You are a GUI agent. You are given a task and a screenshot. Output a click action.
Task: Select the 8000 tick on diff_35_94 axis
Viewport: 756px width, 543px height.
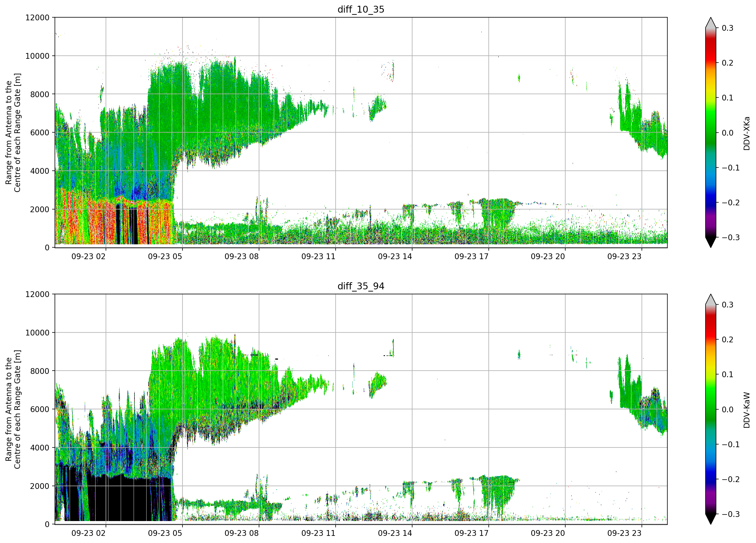[x=40, y=371]
